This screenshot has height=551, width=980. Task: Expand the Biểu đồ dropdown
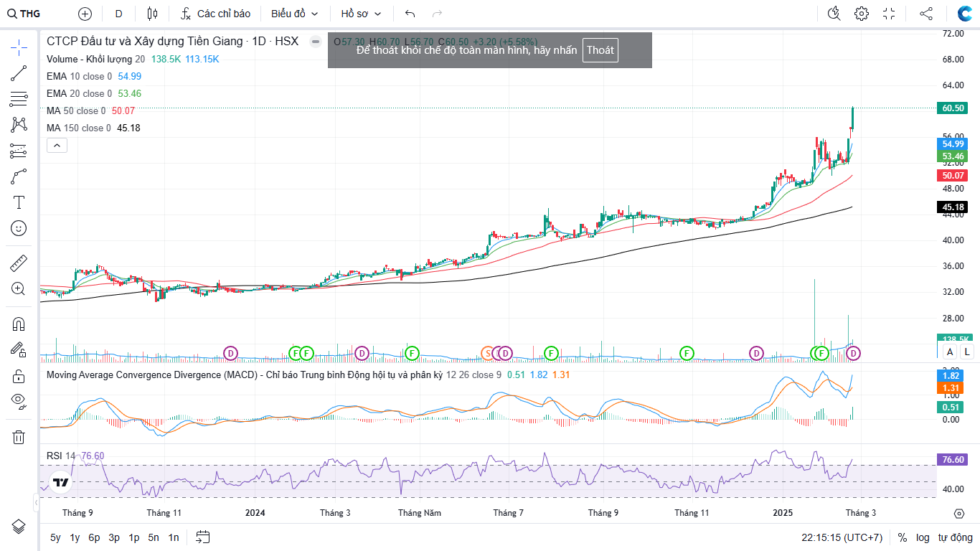294,14
